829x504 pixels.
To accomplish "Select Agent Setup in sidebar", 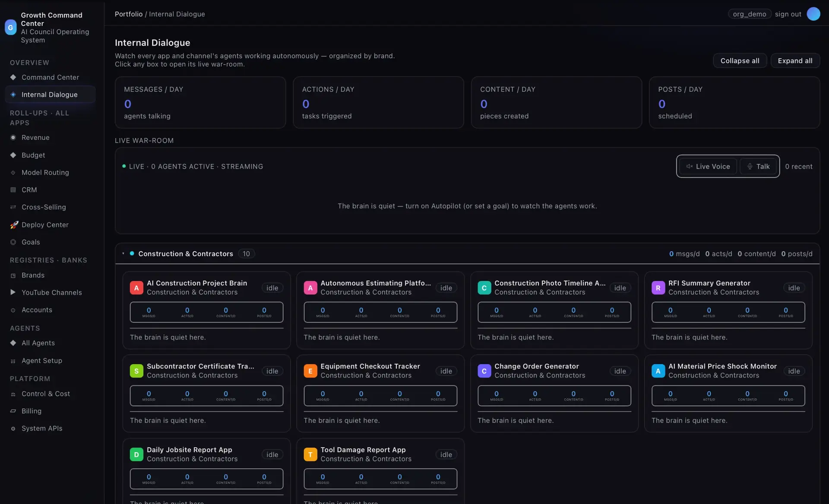I will pyautogui.click(x=50, y=361).
